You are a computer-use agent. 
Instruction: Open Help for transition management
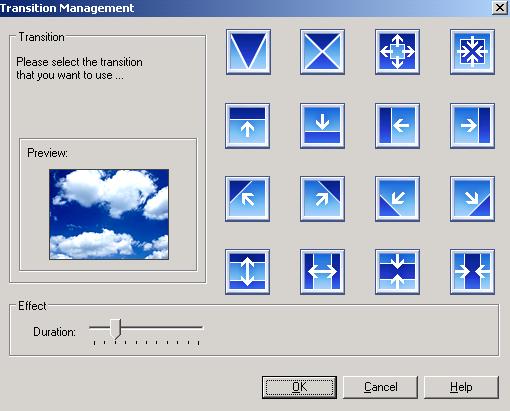[461, 387]
